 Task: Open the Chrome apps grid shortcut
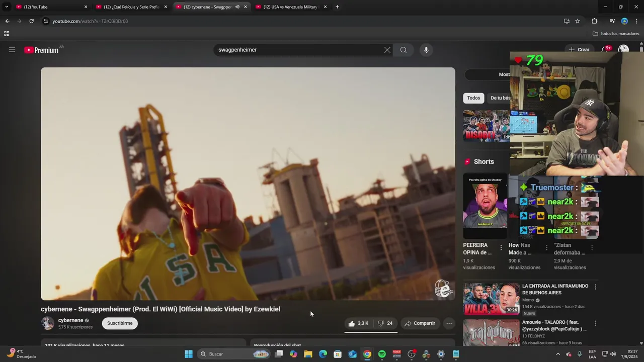(7, 34)
